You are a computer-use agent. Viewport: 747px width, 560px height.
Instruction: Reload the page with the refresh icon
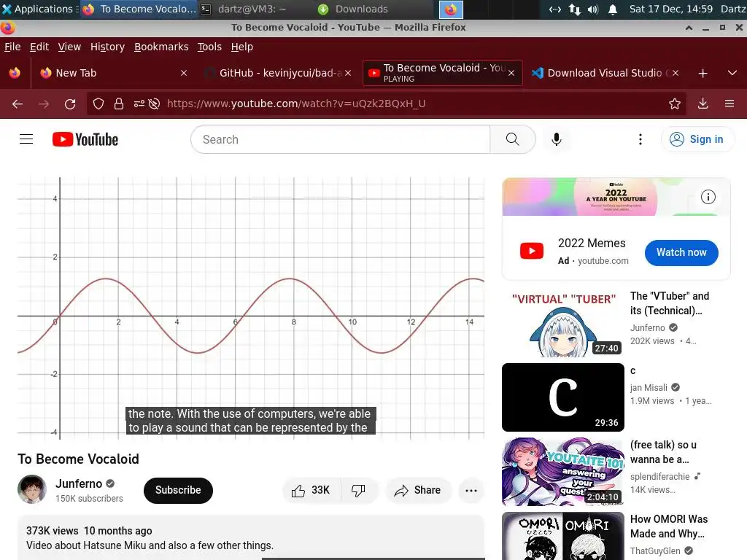(70, 104)
